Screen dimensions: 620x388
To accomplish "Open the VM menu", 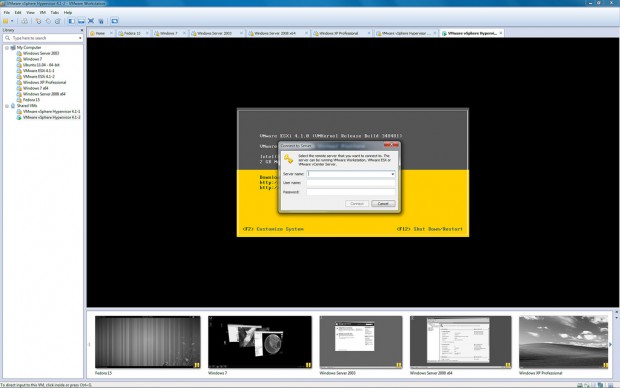I will [43, 13].
